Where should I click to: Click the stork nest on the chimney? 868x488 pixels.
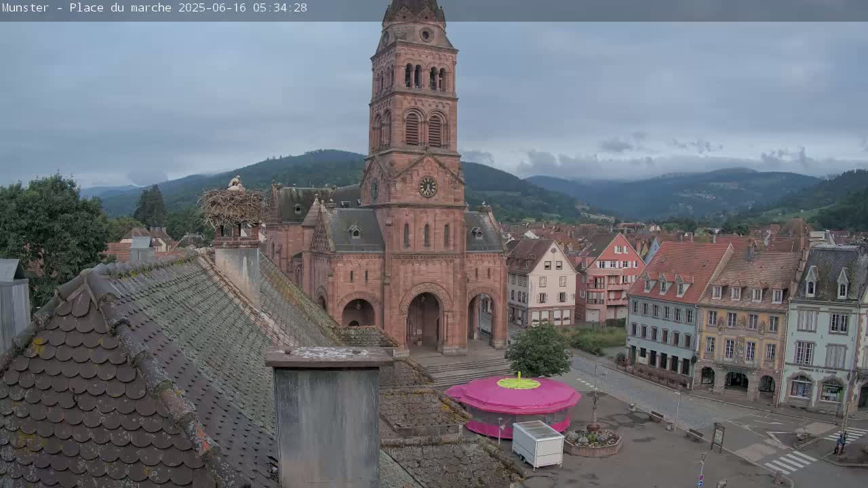(233, 206)
